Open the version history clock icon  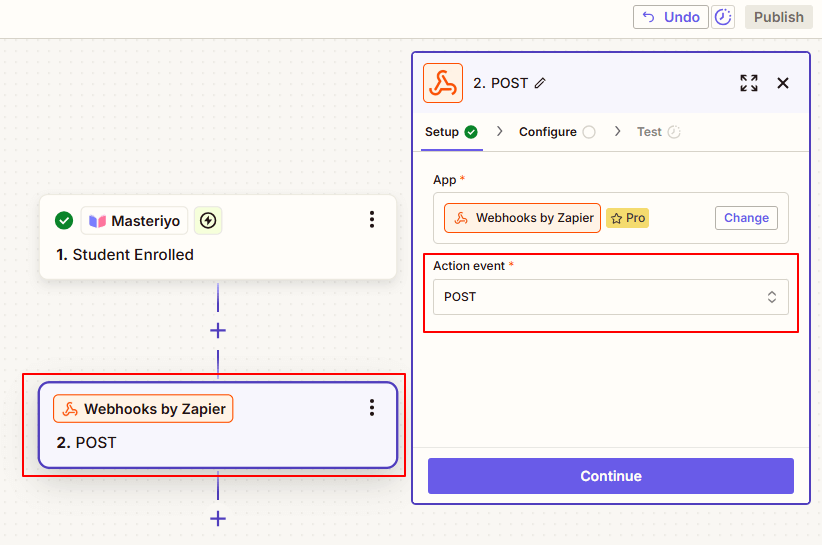tap(723, 17)
